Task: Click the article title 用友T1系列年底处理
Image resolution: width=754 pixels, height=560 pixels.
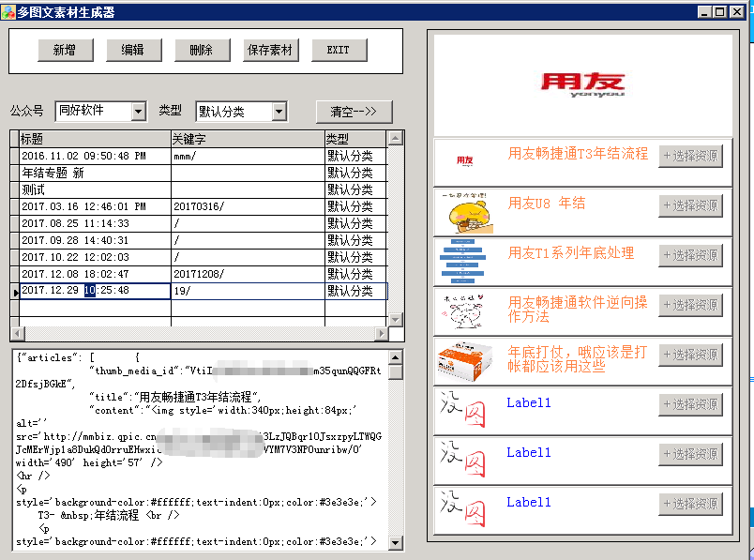Action: pyautogui.click(x=571, y=253)
